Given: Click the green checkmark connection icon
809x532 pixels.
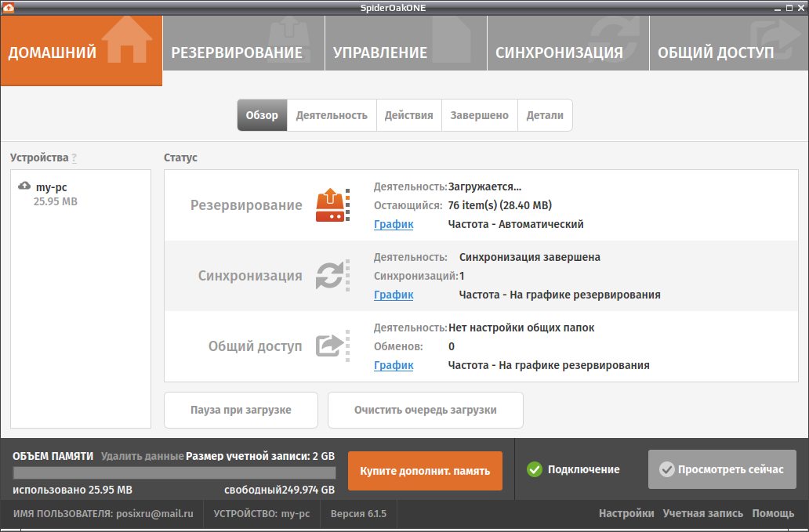Looking at the screenshot, I should (535, 469).
